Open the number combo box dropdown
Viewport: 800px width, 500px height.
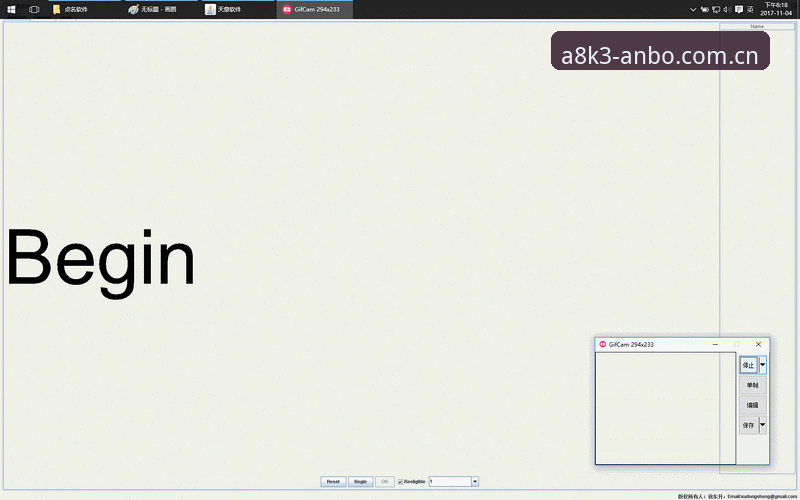pyautogui.click(x=475, y=482)
